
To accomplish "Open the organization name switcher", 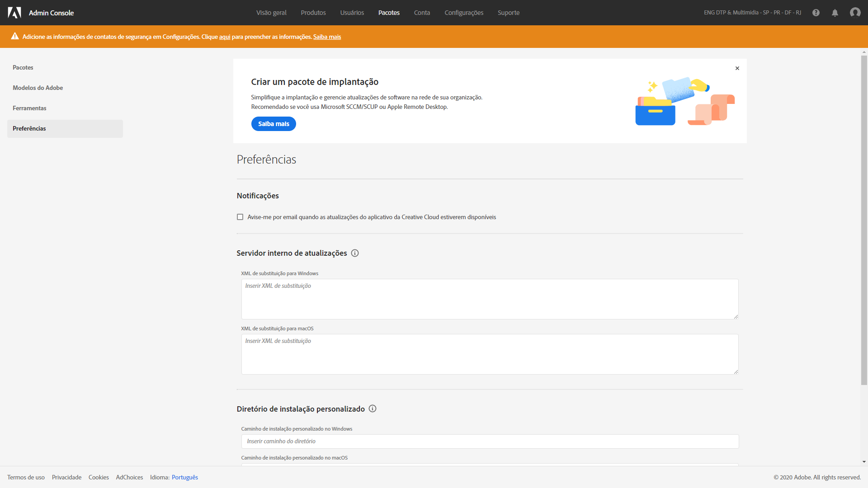I will (752, 13).
